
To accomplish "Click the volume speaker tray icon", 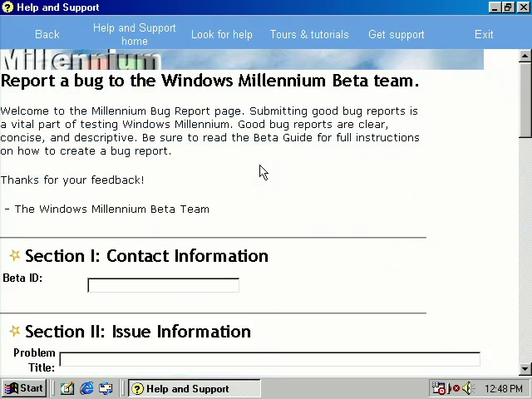I will pos(468,388).
